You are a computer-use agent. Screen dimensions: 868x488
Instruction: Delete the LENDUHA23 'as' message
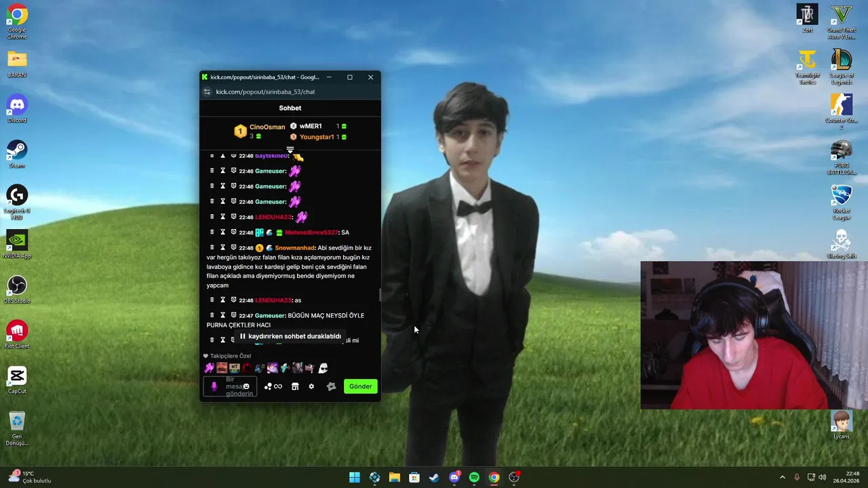coord(212,300)
